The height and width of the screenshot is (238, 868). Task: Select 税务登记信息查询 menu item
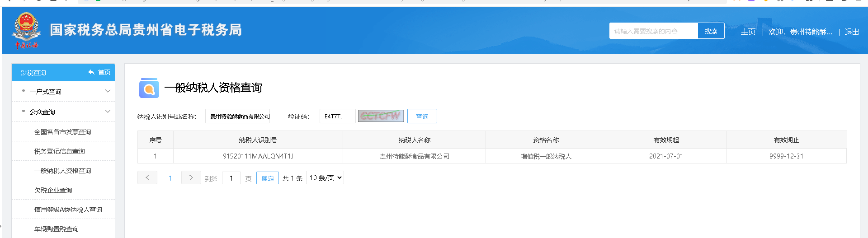tap(60, 151)
